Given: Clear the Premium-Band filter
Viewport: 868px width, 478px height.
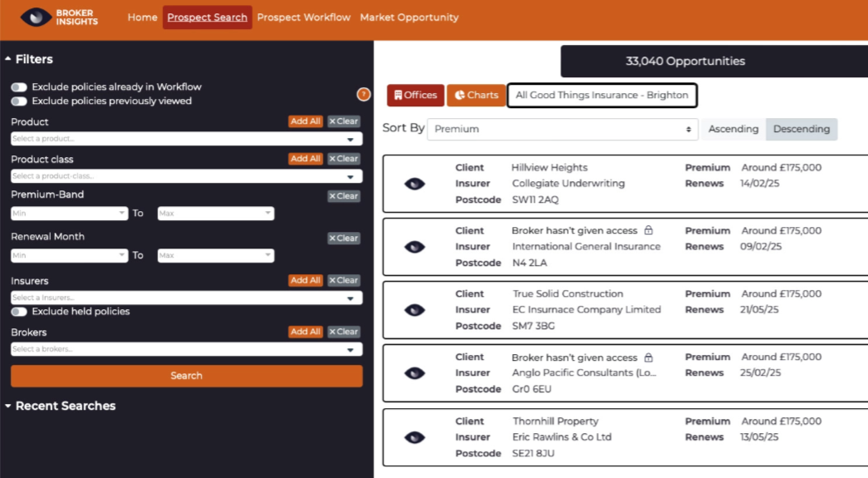Looking at the screenshot, I should (343, 196).
